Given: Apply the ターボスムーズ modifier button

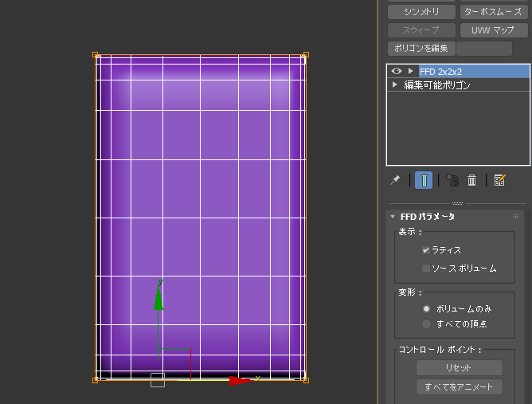Looking at the screenshot, I should coord(494,12).
